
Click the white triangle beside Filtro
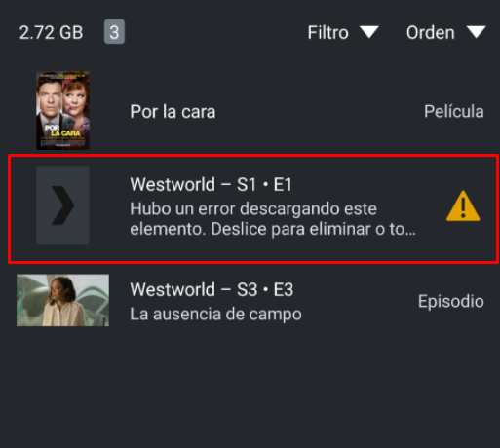click(x=369, y=32)
